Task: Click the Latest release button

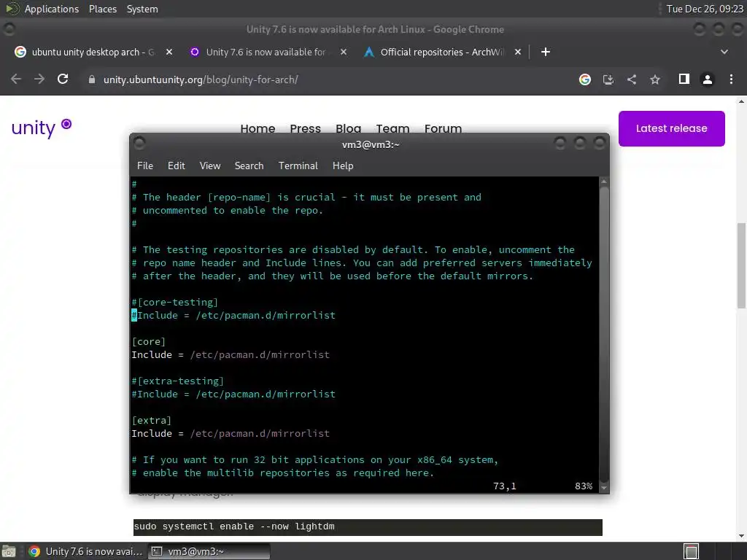Action: click(672, 128)
